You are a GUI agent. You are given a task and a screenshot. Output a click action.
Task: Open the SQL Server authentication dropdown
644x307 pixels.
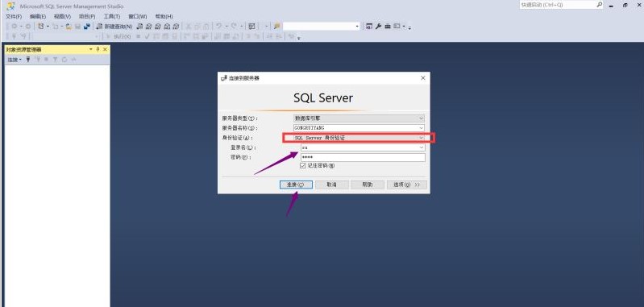[421, 138]
